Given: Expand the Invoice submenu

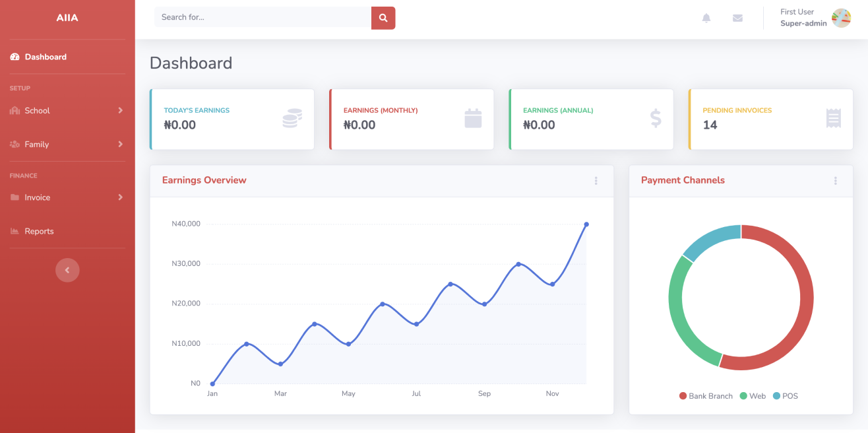Looking at the screenshot, I should [x=121, y=197].
